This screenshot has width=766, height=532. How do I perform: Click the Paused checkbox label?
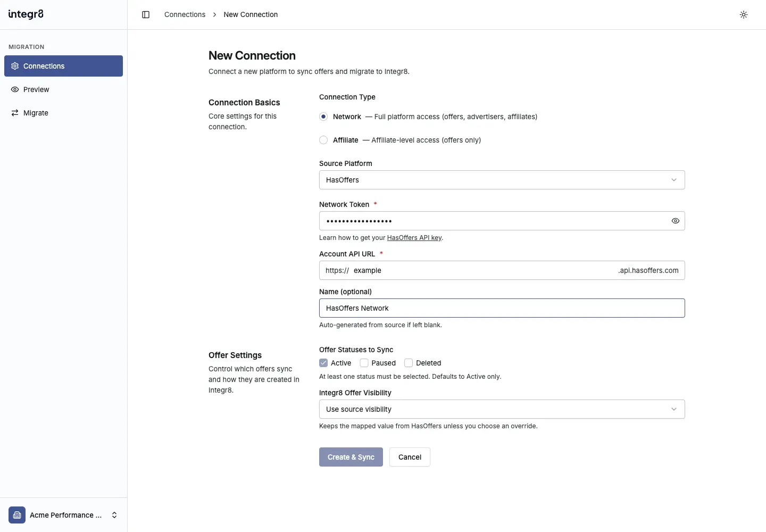384,363
